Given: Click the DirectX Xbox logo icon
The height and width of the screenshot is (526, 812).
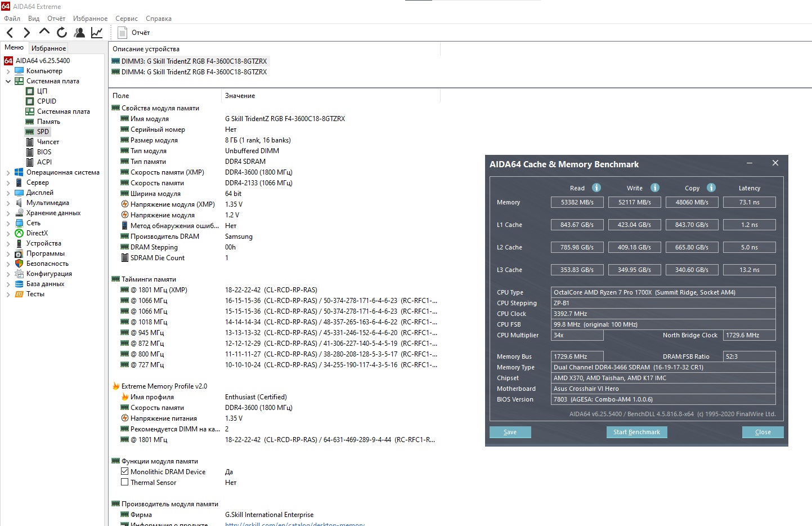Looking at the screenshot, I should pos(19,233).
